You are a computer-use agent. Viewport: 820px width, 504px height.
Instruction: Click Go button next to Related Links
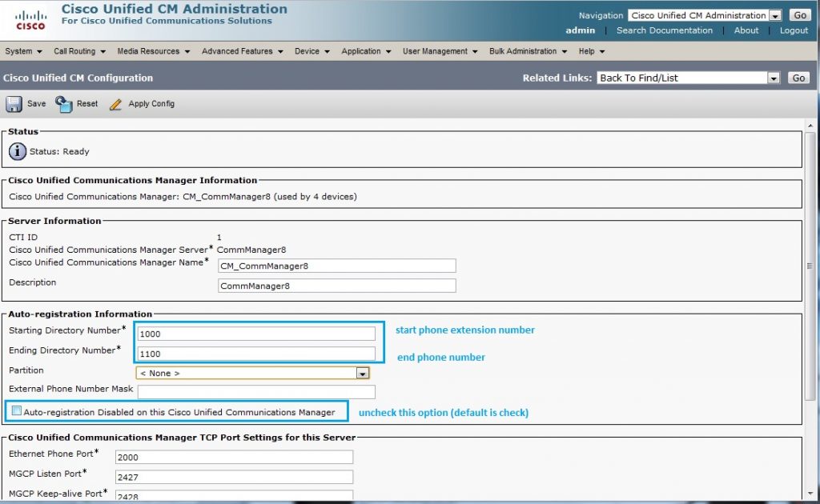click(x=798, y=78)
